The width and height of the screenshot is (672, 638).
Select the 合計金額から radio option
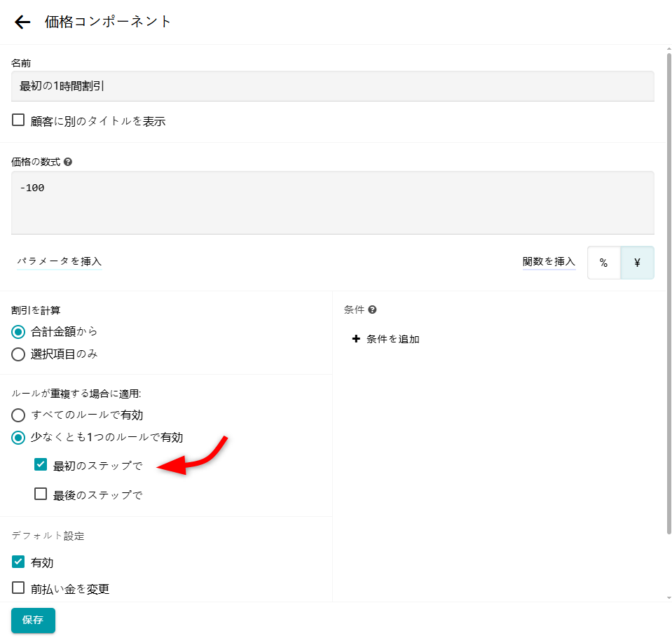[x=18, y=332]
